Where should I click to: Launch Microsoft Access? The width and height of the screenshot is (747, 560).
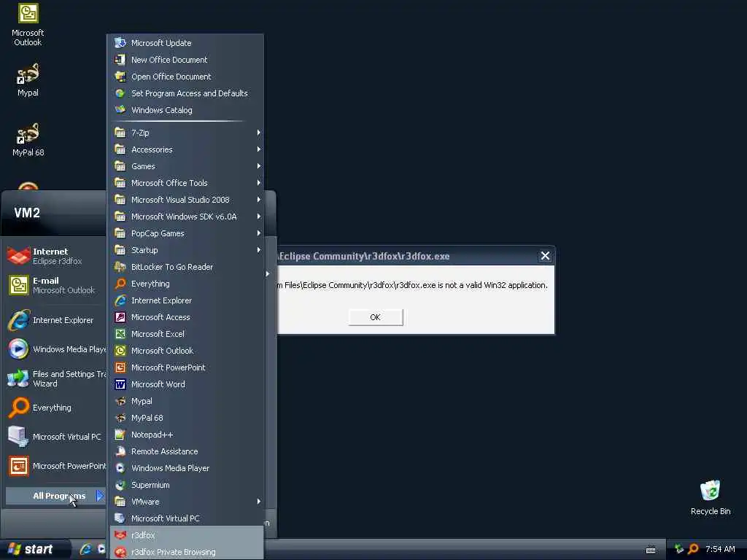(x=186, y=317)
